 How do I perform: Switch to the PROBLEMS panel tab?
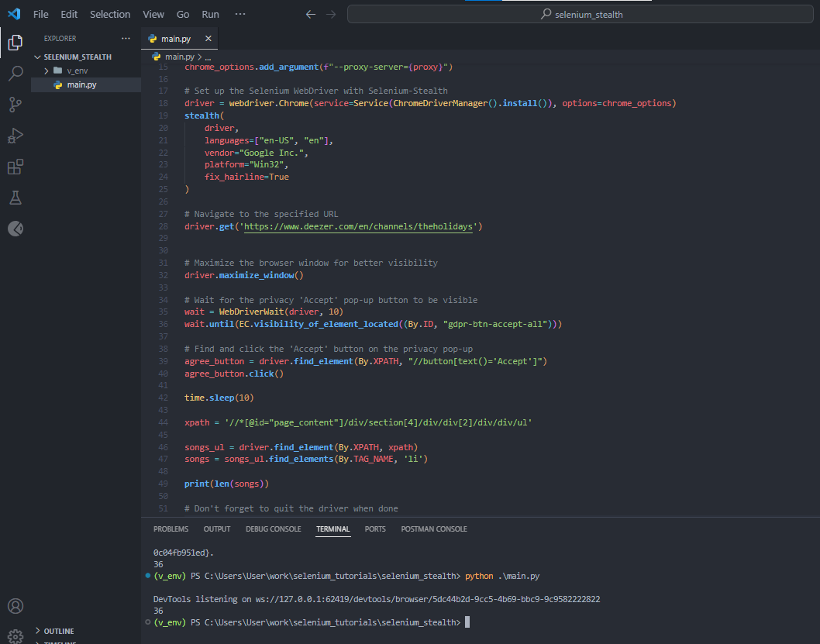pos(171,529)
